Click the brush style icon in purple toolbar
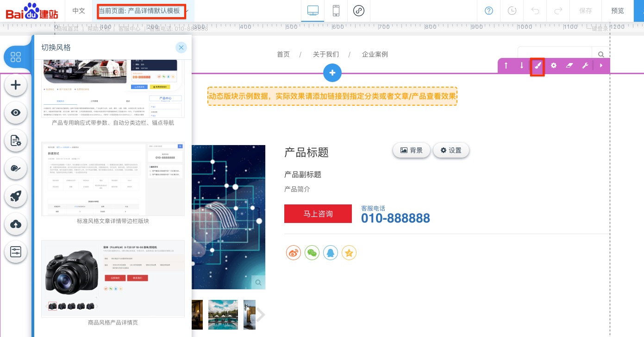 [537, 66]
